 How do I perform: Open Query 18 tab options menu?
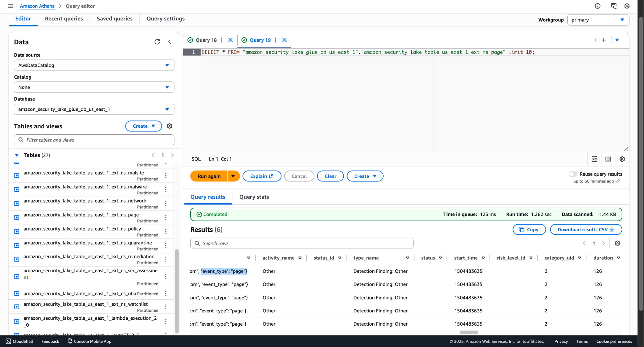coord(222,40)
